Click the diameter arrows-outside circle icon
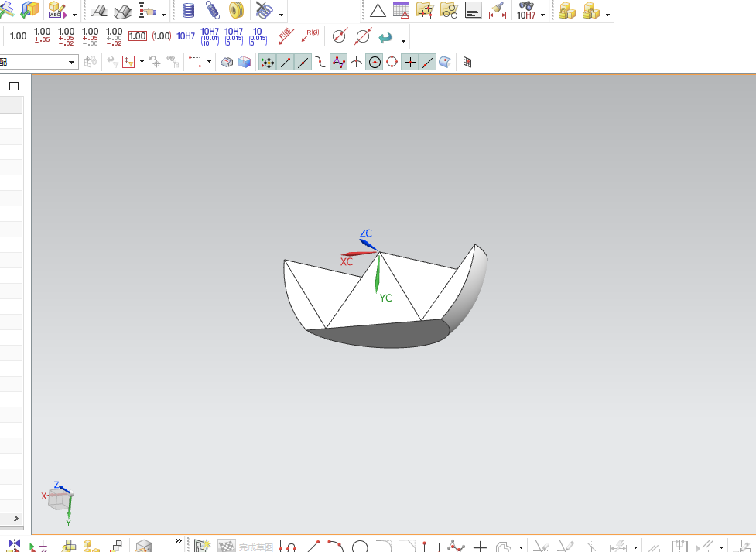Viewport: 756px width, 552px height. pyautogui.click(x=363, y=36)
